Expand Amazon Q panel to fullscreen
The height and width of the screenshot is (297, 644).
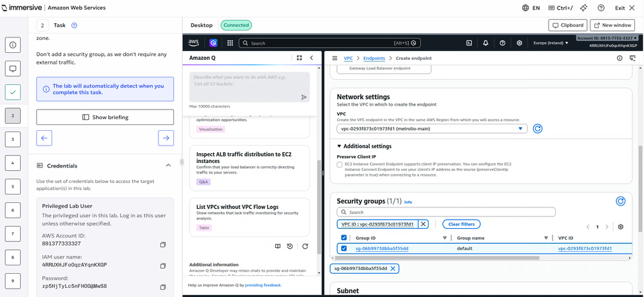click(x=299, y=58)
